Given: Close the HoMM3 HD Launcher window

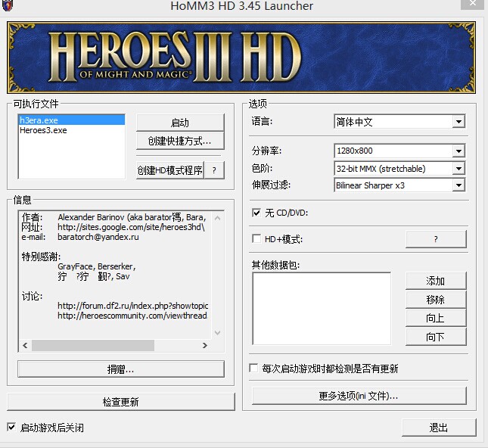Looking at the screenshot, I should point(472,4).
